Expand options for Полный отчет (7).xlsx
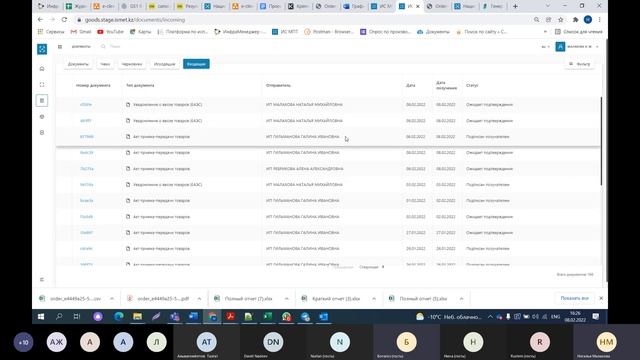The height and width of the screenshot is (360, 640). tap(287, 299)
